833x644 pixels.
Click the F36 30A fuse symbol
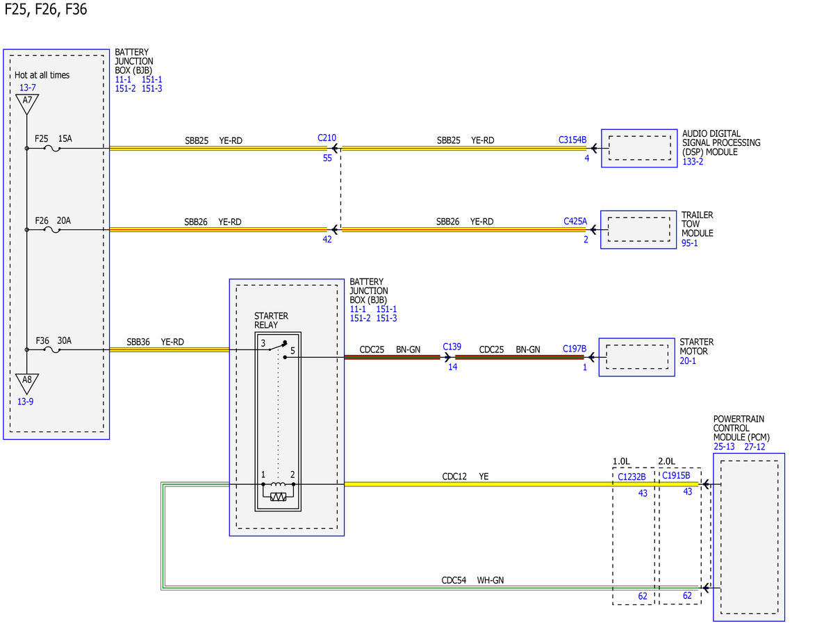pyautogui.click(x=52, y=349)
